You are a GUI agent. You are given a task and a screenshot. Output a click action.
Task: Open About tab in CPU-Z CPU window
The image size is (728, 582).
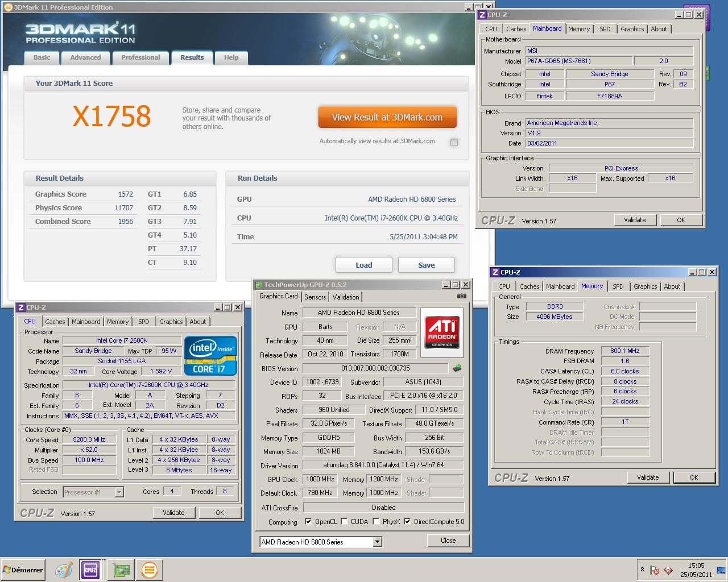pos(198,322)
